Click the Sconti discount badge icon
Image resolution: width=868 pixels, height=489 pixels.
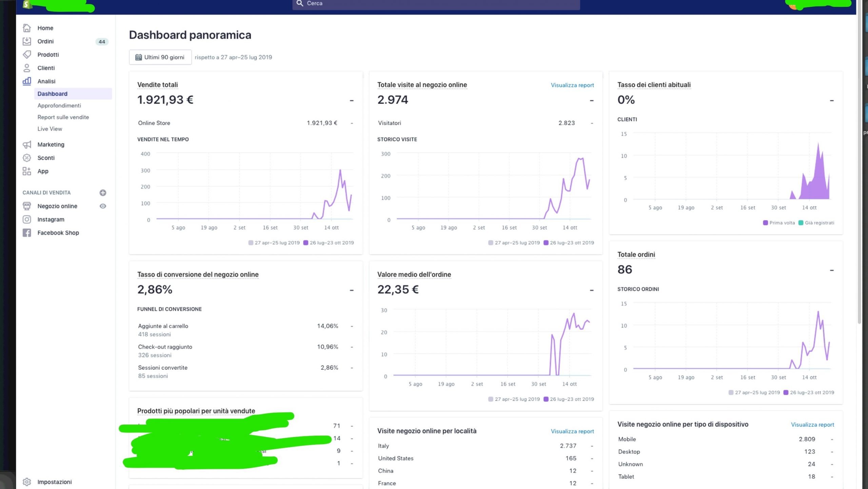click(27, 158)
